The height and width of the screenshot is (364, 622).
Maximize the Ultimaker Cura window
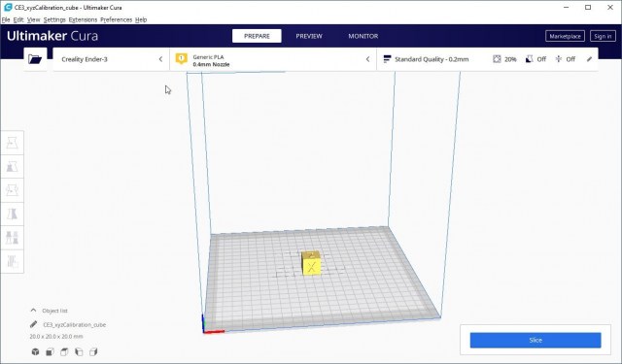coord(588,7)
